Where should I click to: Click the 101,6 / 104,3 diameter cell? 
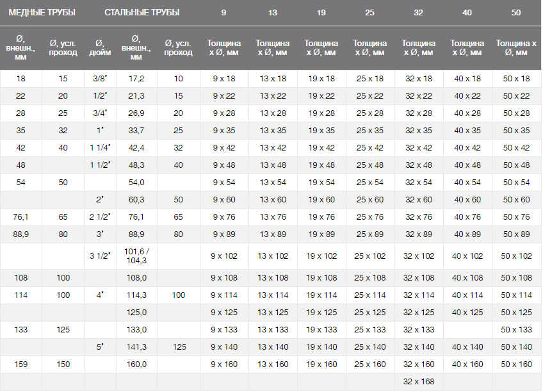[x=136, y=256]
